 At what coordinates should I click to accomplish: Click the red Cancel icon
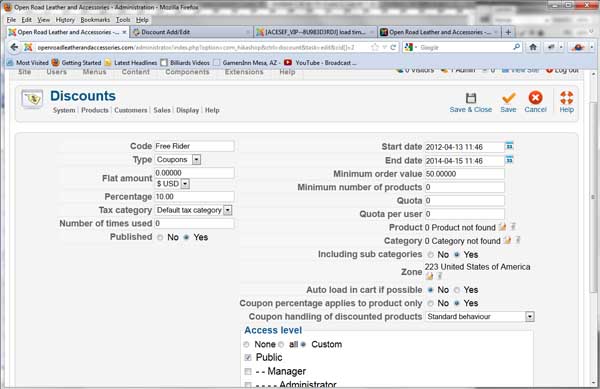(535, 98)
